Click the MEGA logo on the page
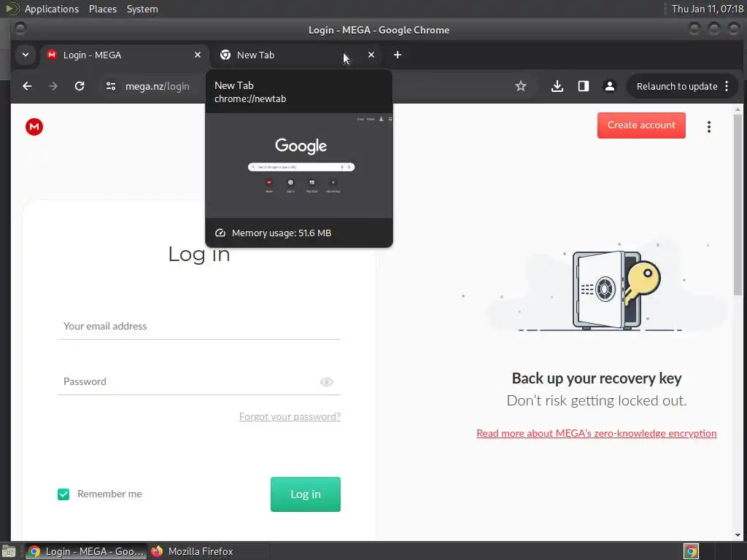The image size is (747, 560). [34, 127]
